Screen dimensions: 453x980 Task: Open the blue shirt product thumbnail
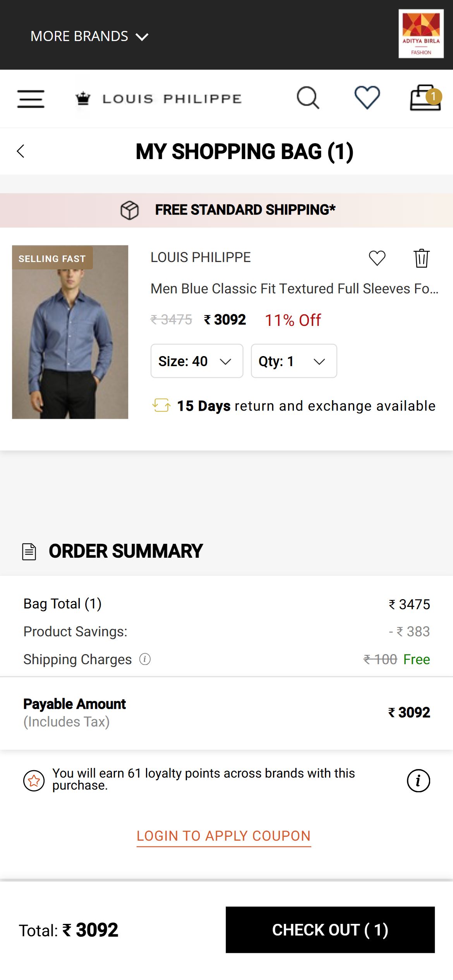[x=70, y=332]
